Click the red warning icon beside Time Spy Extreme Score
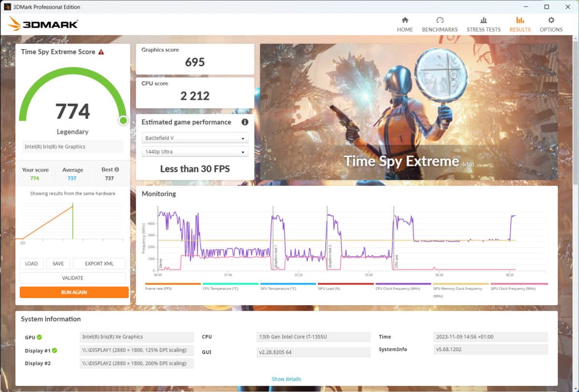The image size is (579, 392). (101, 52)
